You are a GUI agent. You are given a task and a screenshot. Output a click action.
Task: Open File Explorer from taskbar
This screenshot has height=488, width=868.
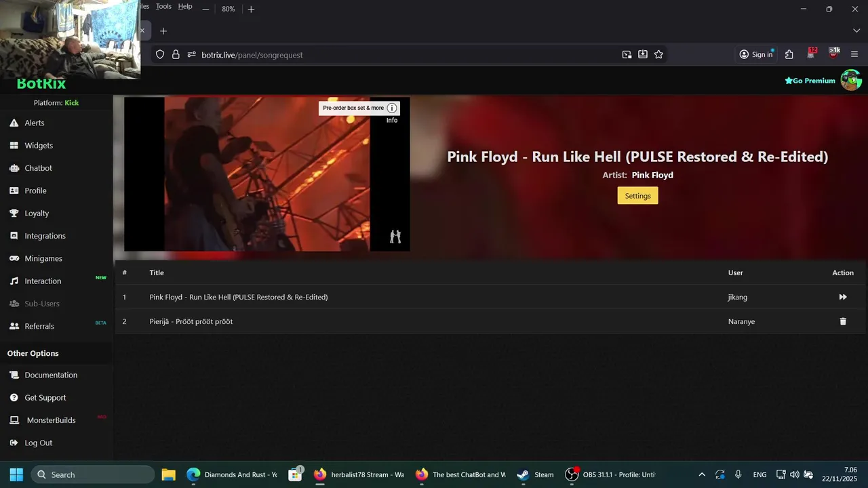click(168, 474)
